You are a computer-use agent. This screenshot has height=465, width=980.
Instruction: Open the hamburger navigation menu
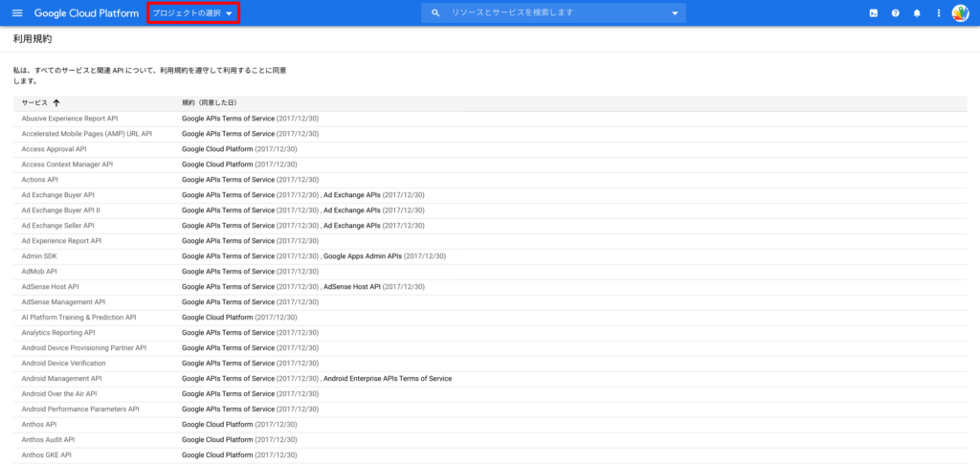17,13
